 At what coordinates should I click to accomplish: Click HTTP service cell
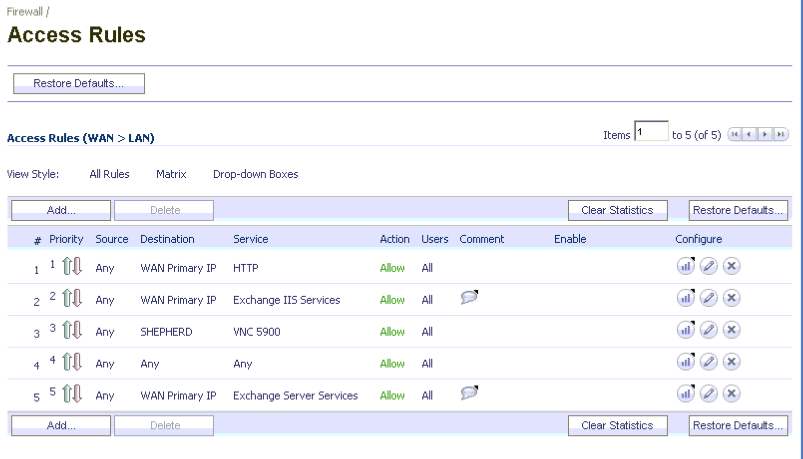pos(246,268)
